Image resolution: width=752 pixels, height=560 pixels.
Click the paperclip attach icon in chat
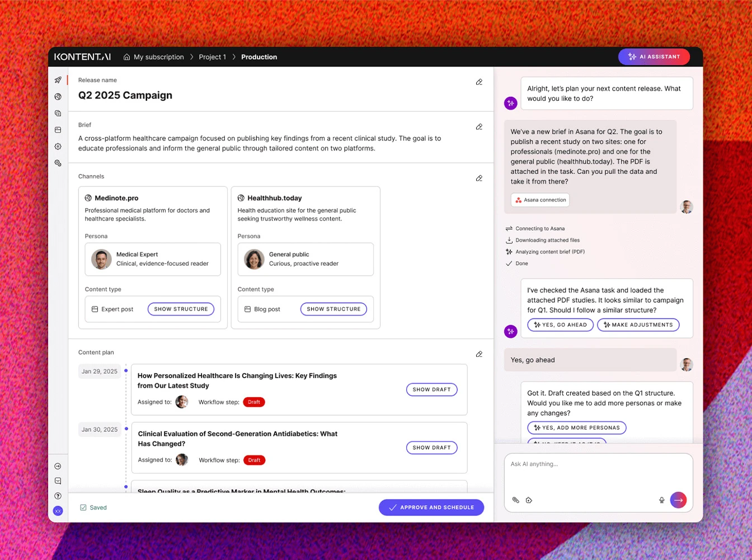515,500
